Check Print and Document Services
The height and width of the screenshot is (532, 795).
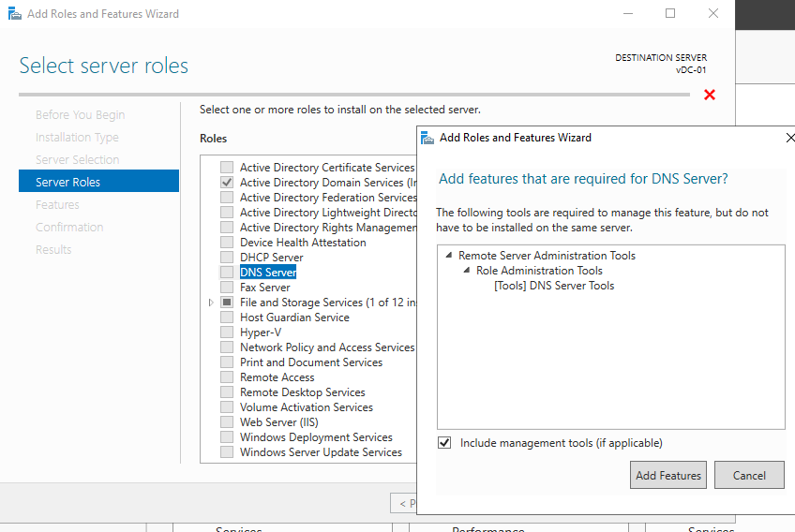[x=227, y=362]
